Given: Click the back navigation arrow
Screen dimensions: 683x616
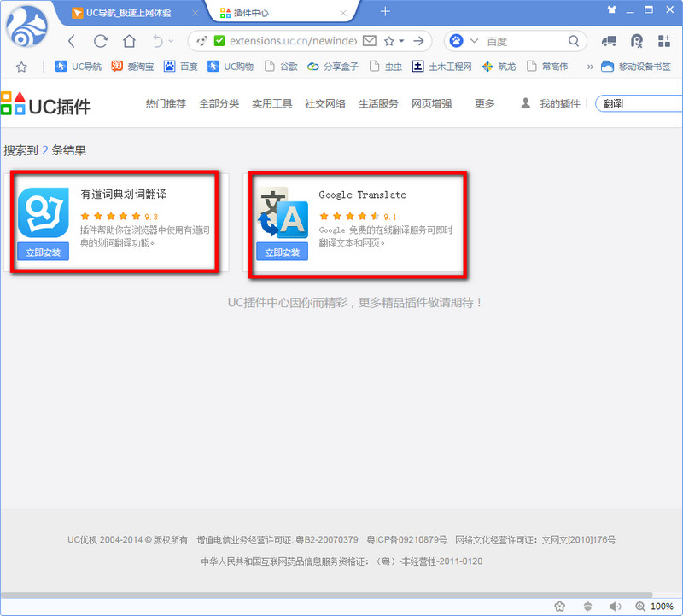Looking at the screenshot, I should coord(71,40).
